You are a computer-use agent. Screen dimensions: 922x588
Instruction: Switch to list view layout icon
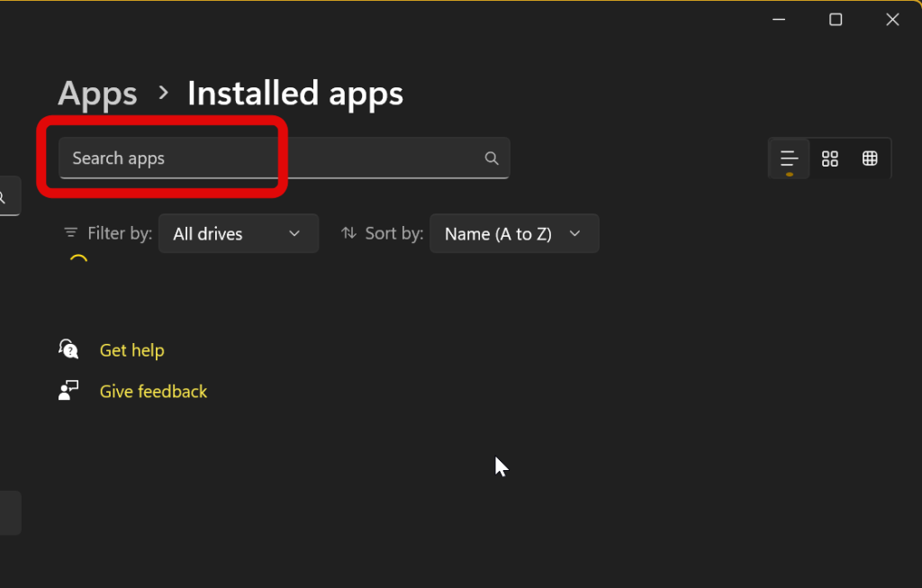point(789,158)
